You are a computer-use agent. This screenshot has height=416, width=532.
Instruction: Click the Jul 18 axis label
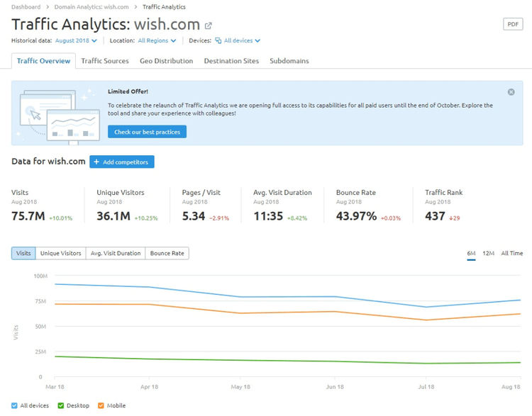[426, 387]
